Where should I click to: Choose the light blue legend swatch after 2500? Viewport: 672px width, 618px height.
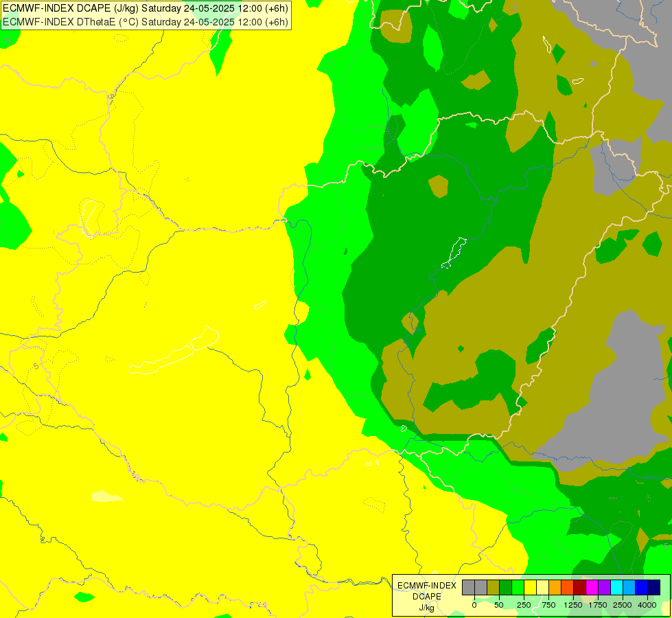point(629,588)
